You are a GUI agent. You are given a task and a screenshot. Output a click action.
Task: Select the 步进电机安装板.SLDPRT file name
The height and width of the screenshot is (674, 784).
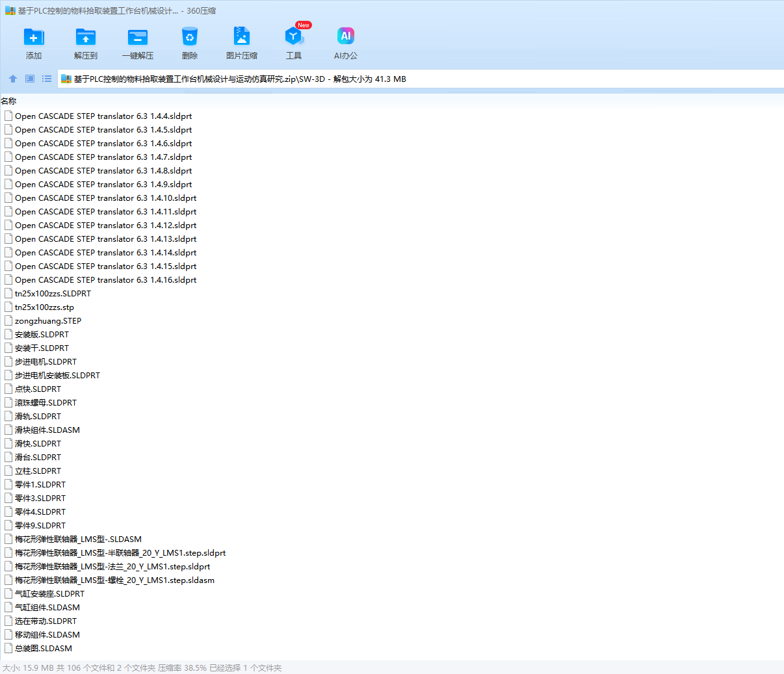coord(57,375)
